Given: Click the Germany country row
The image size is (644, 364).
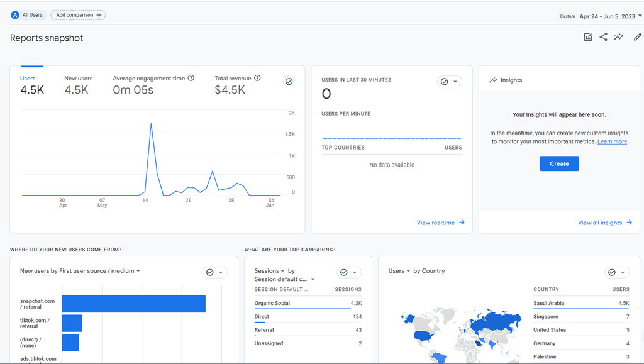Looking at the screenshot, I should tap(581, 343).
